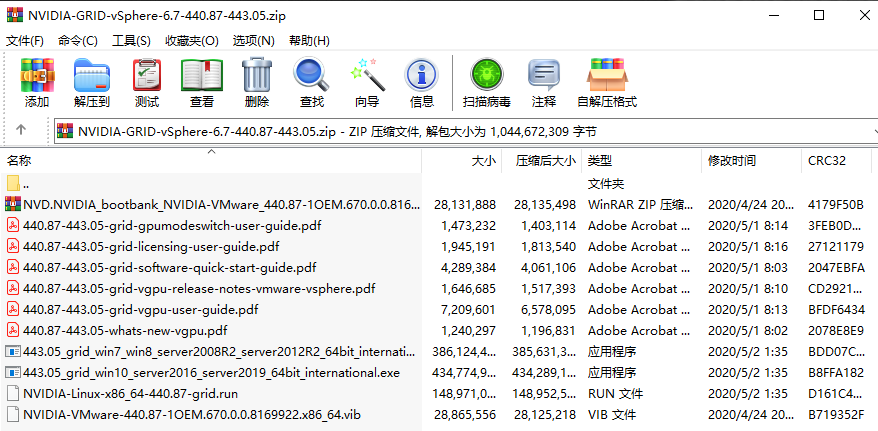Viewport: 878px width, 431px height.
Task: Click the 自解压格式 (SFX) toolbar icon
Action: pos(607,75)
